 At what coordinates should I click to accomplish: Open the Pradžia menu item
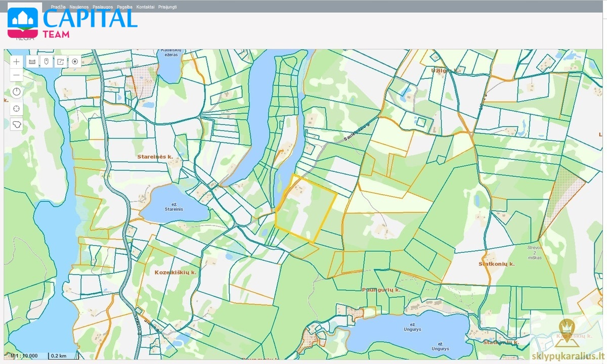click(58, 7)
